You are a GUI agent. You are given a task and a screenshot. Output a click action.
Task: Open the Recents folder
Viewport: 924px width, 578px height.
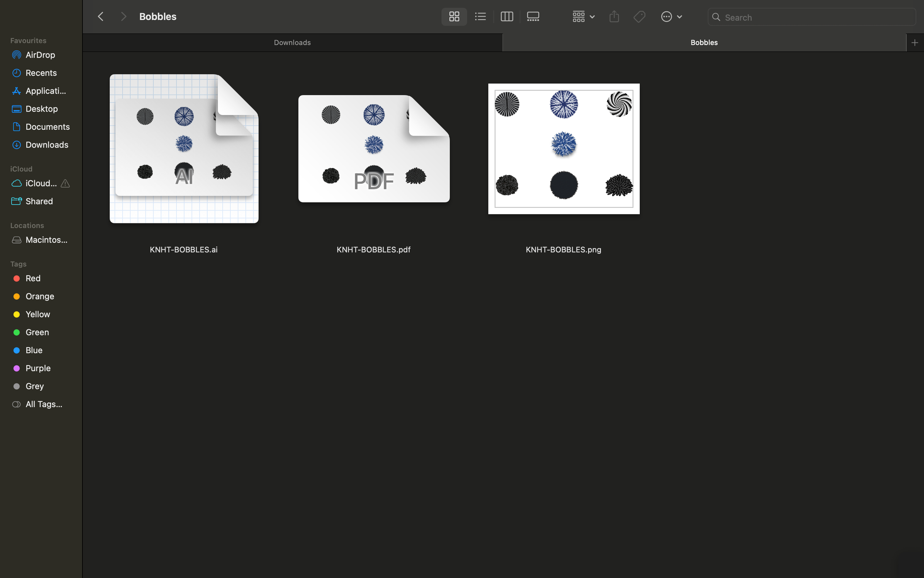41,72
